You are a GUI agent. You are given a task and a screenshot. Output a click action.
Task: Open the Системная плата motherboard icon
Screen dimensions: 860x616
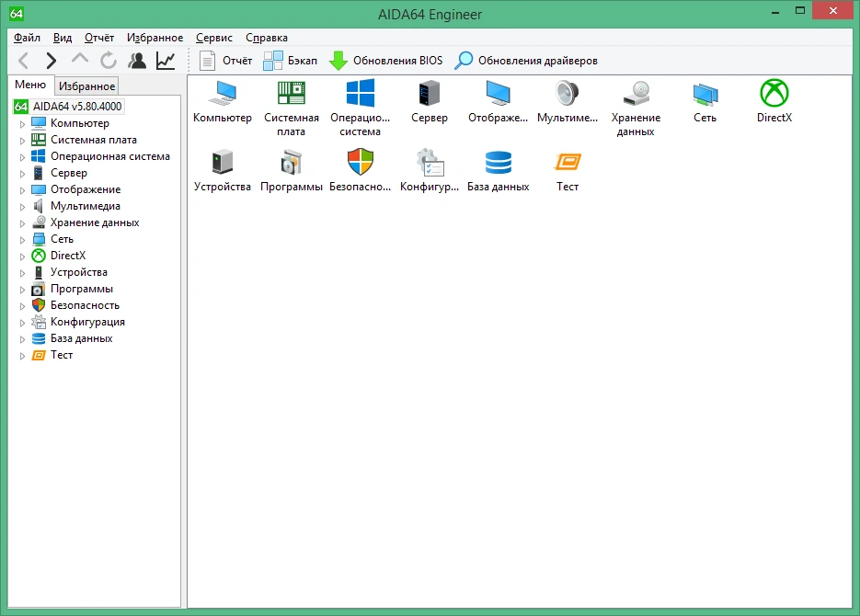(x=292, y=108)
